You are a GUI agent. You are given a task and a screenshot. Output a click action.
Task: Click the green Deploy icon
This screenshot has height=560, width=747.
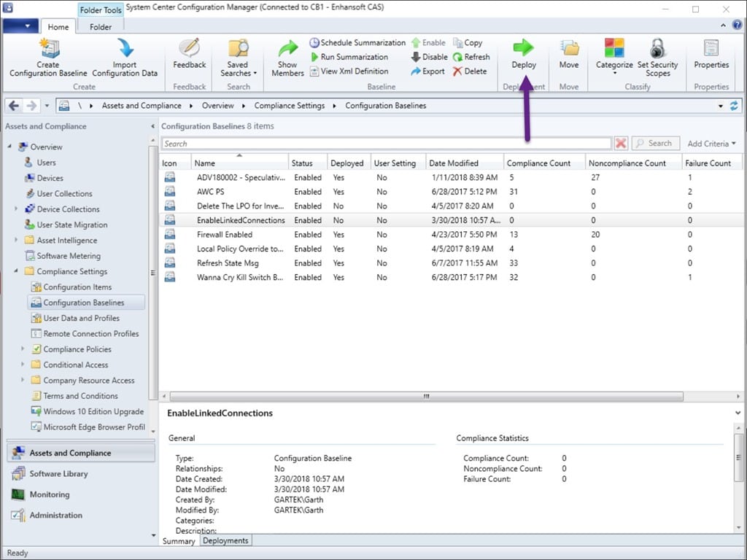[x=524, y=47]
